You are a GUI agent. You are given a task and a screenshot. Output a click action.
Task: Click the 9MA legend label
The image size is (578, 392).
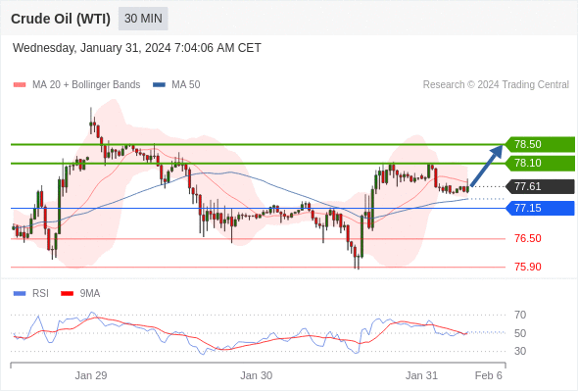[x=89, y=294]
